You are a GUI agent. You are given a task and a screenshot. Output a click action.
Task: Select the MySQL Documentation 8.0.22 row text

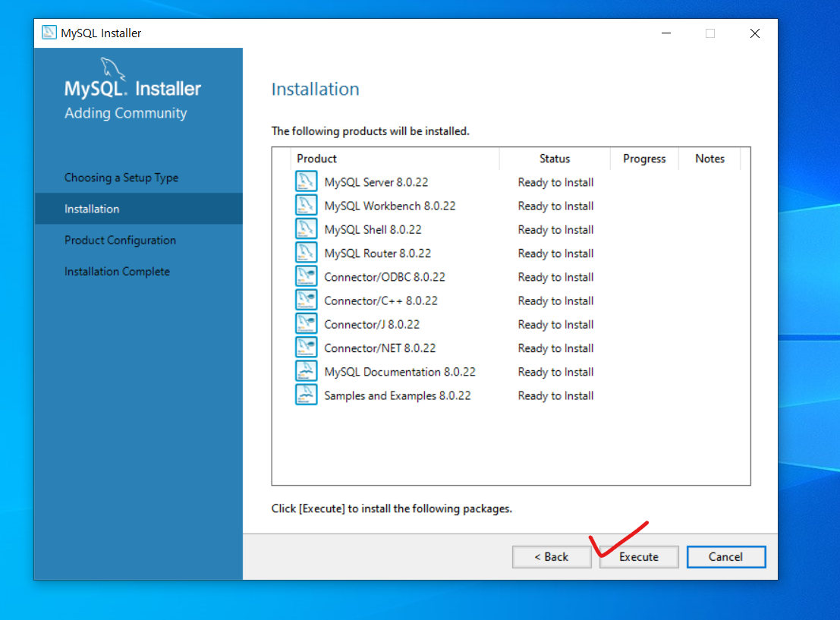click(x=400, y=372)
